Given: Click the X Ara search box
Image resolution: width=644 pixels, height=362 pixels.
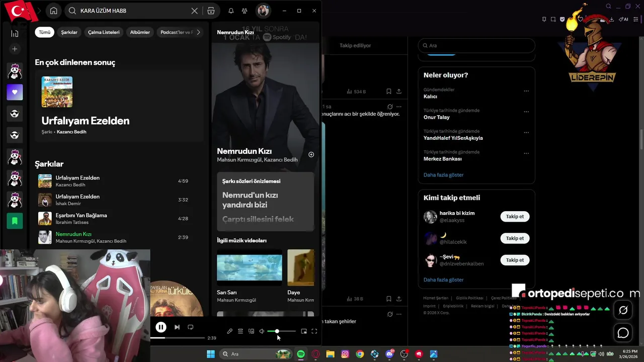Looking at the screenshot, I should (x=476, y=45).
